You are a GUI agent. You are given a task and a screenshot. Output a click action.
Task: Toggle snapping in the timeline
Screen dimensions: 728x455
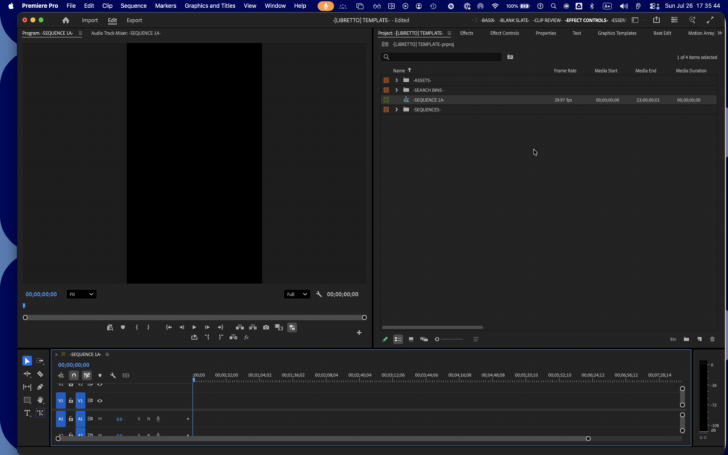[74, 375]
